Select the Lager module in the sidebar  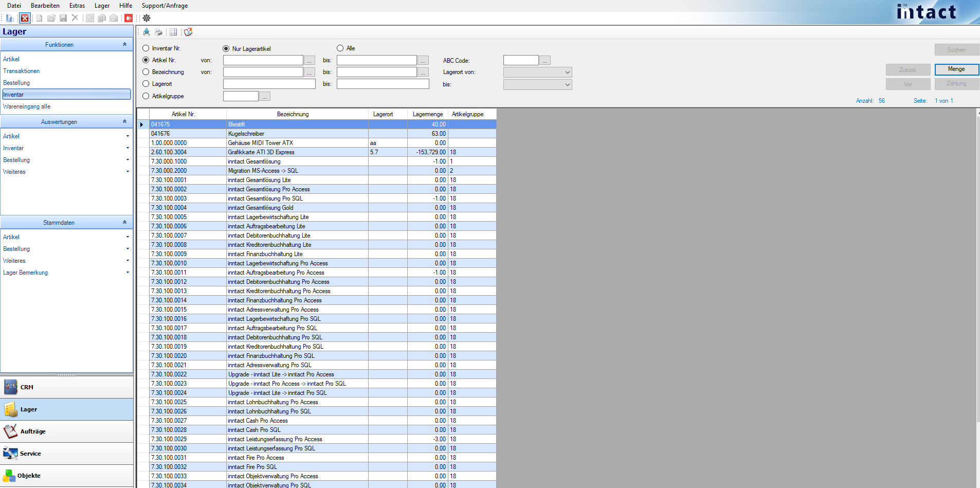(67, 409)
